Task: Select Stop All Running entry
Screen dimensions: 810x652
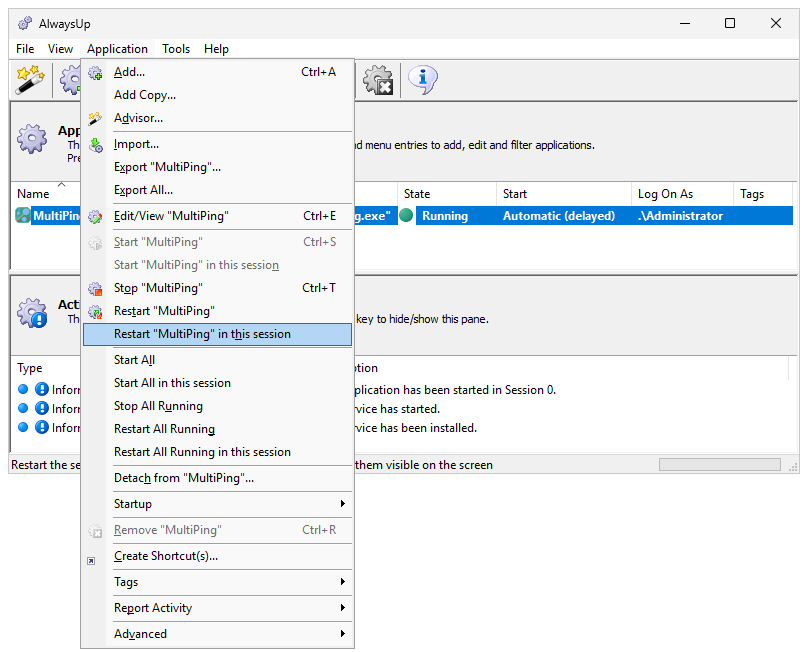Action: tap(217, 407)
